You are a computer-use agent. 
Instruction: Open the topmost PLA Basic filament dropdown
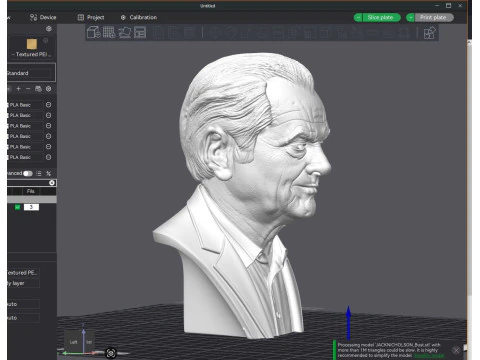[25, 105]
